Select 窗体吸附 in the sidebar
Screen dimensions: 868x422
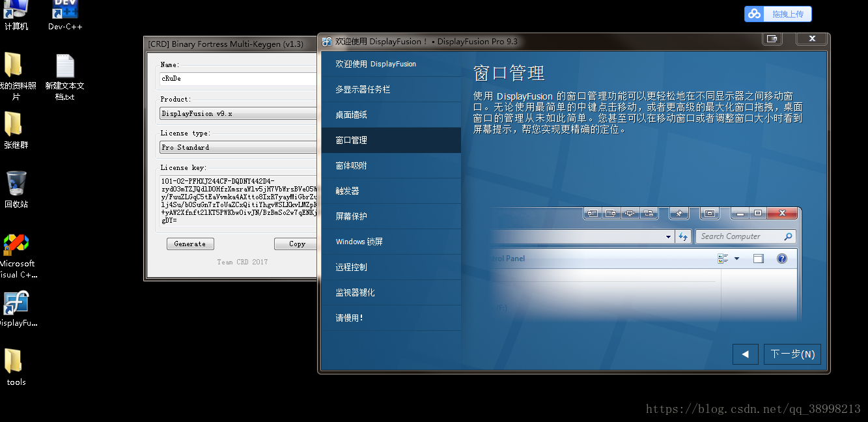click(391, 165)
